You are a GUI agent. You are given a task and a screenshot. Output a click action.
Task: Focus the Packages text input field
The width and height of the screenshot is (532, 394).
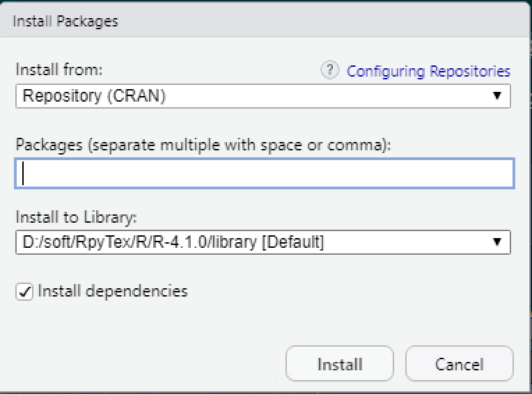click(x=265, y=173)
